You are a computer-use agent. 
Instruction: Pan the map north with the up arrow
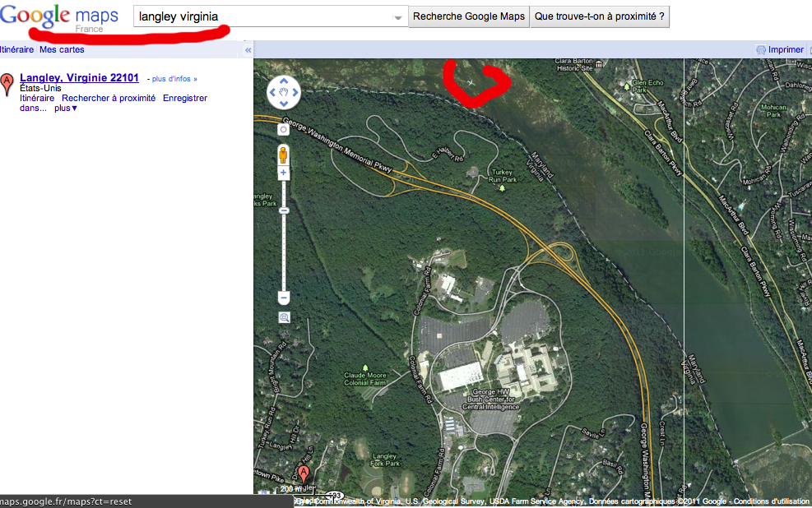[x=284, y=81]
